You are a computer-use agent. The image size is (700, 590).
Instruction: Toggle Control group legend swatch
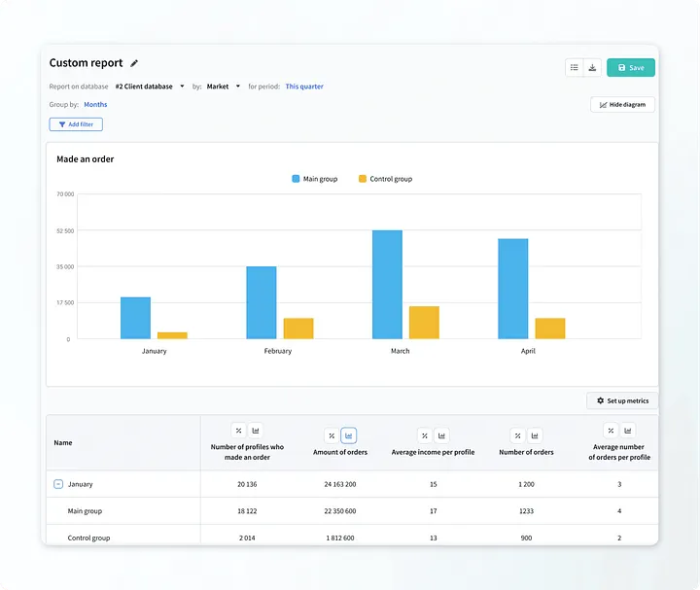coord(363,179)
